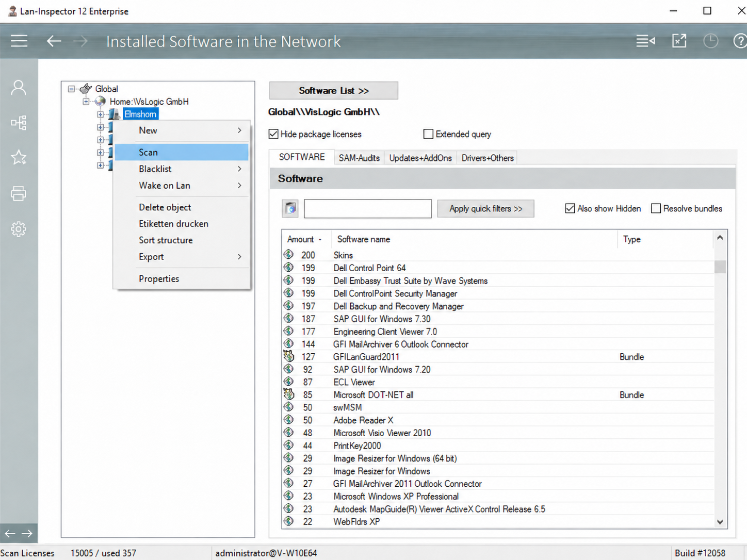This screenshot has width=747, height=560.
Task: Click the Global tree node icon
Action: click(86, 89)
